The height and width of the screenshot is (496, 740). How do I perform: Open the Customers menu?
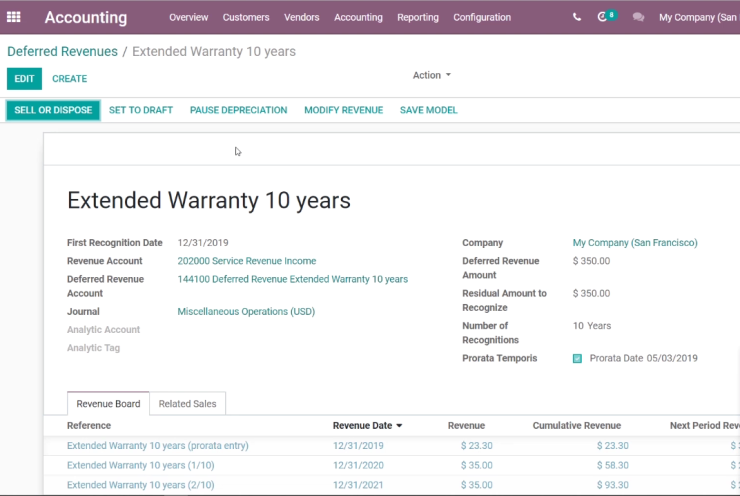[x=246, y=17]
